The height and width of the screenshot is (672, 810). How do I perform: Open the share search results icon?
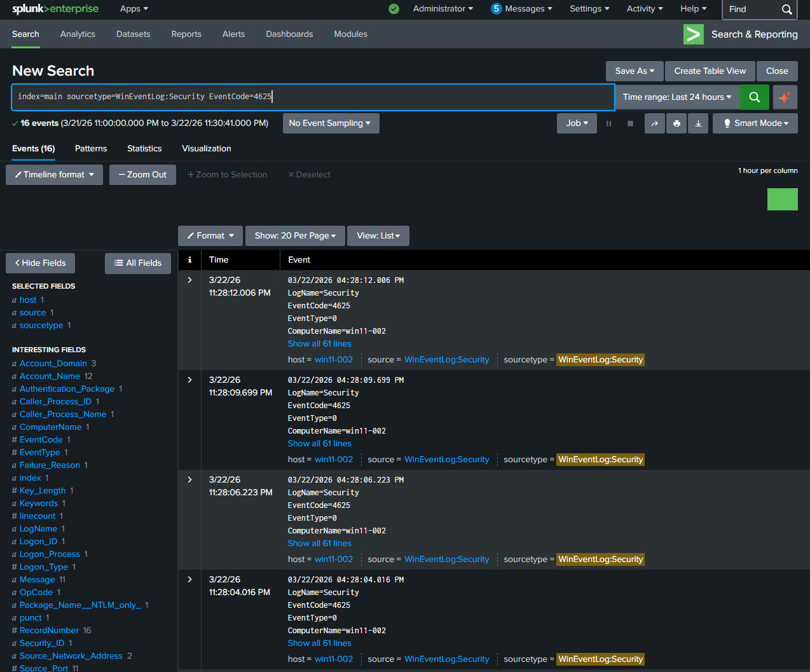pos(655,123)
